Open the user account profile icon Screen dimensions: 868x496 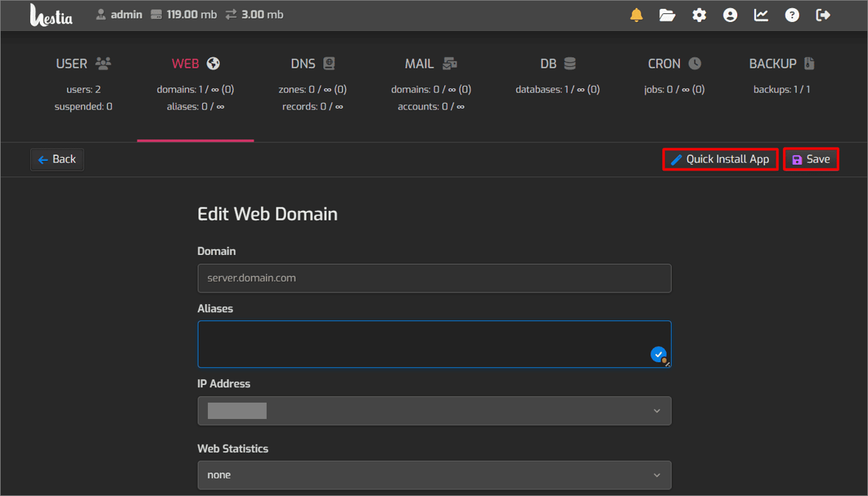pos(730,14)
